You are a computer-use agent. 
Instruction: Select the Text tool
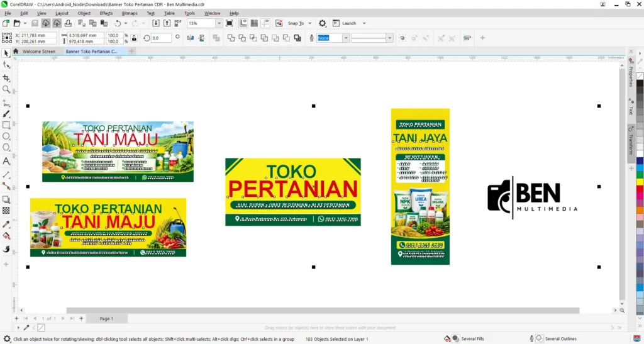point(6,162)
